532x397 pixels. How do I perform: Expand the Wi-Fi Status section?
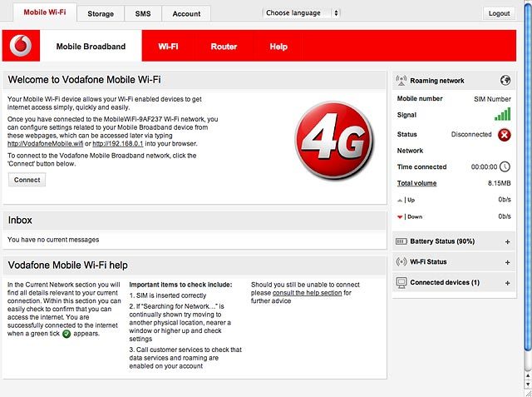(x=507, y=262)
